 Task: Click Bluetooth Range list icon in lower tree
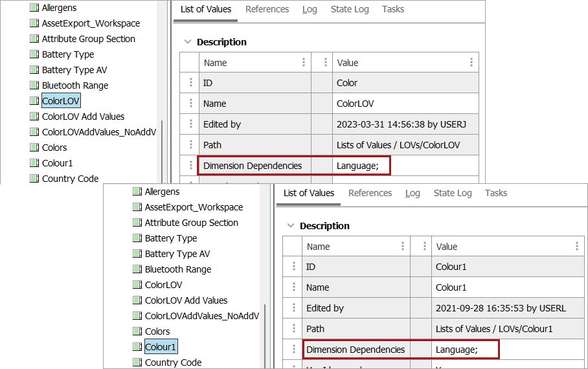[x=137, y=269]
